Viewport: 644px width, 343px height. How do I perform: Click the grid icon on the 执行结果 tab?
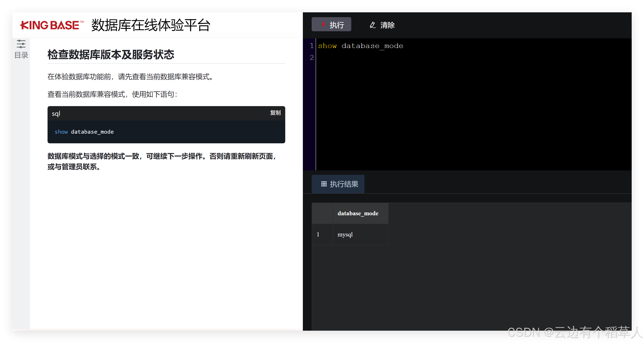[x=324, y=184]
